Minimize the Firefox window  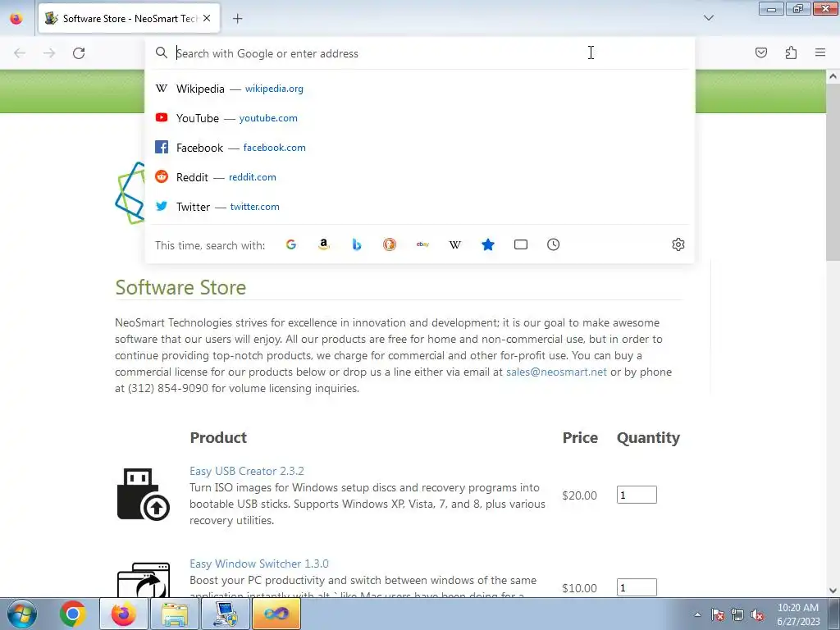pos(771,8)
